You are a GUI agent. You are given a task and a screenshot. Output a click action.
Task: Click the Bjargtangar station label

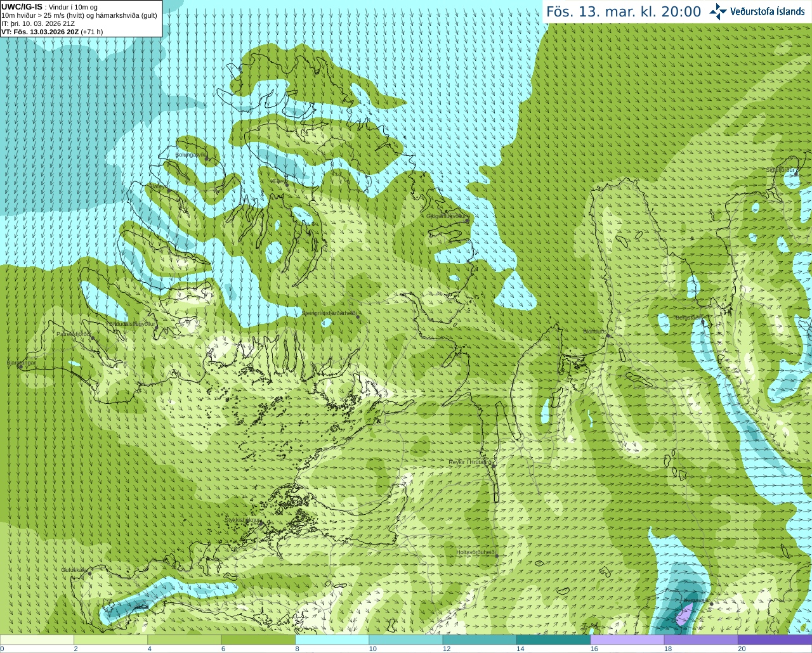(22, 363)
